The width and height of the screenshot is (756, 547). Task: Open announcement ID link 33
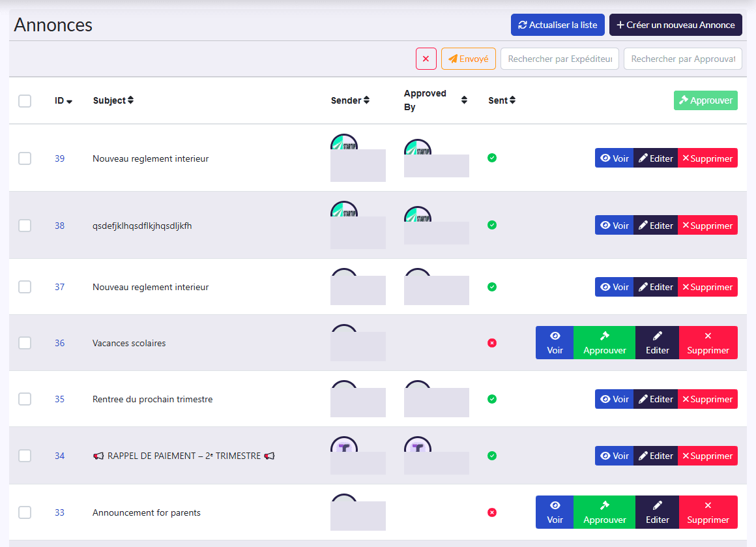(x=59, y=512)
